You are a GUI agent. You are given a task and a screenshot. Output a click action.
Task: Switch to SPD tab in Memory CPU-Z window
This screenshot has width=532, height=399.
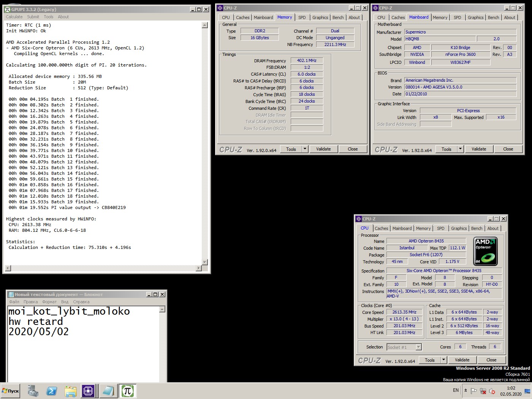point(302,17)
